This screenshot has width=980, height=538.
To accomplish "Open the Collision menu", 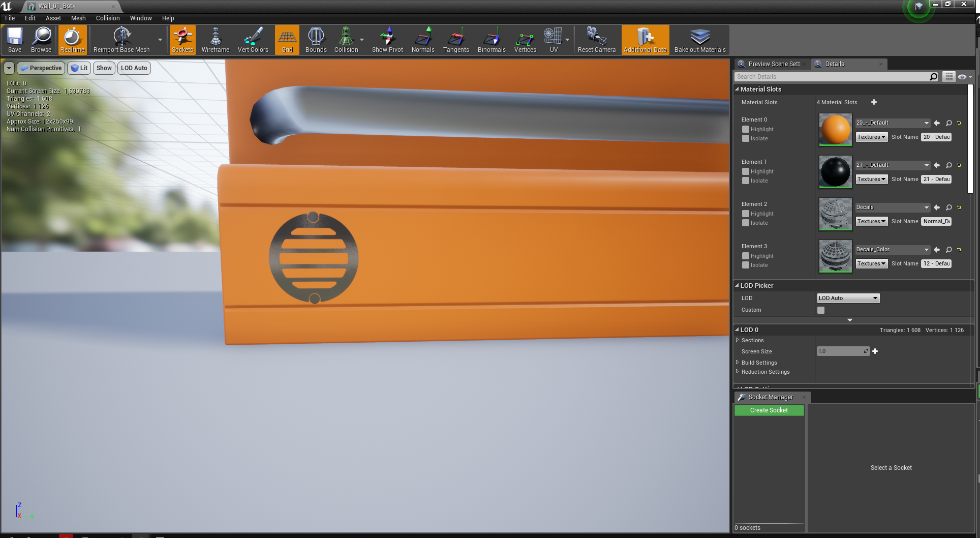I will coord(108,18).
